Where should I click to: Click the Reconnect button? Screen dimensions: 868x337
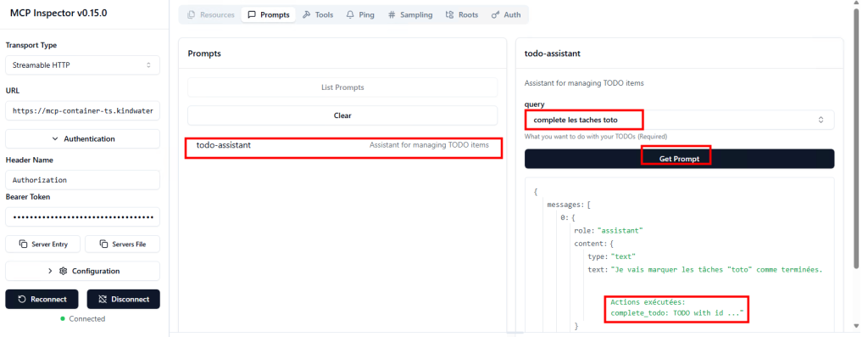pyautogui.click(x=42, y=299)
